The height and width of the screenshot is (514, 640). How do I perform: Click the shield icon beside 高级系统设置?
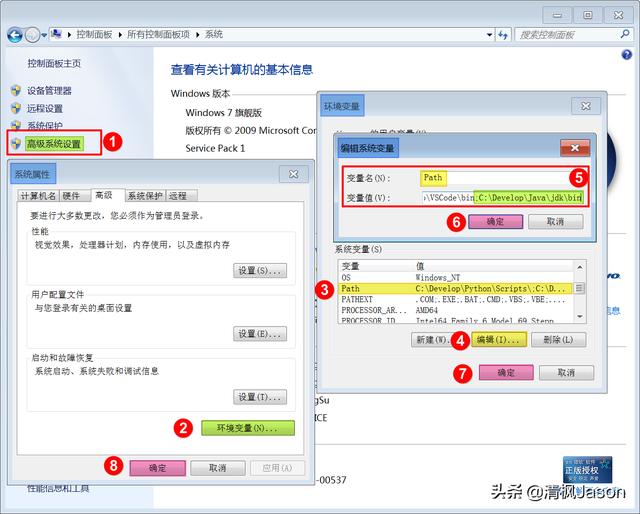point(16,144)
